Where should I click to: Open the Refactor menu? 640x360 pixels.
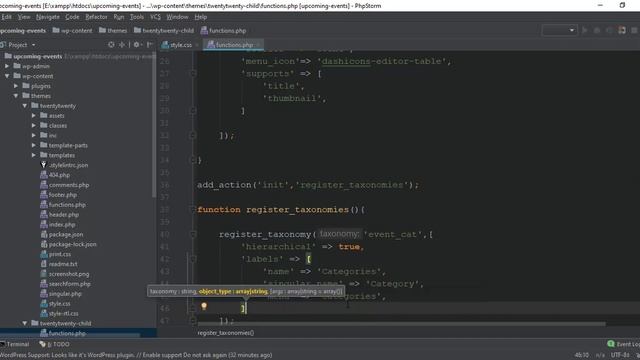(96, 17)
